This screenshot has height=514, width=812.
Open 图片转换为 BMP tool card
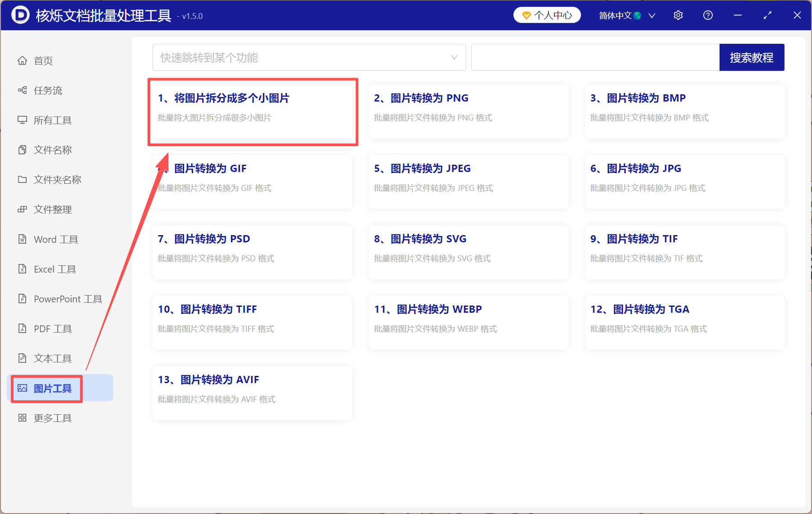coord(685,111)
